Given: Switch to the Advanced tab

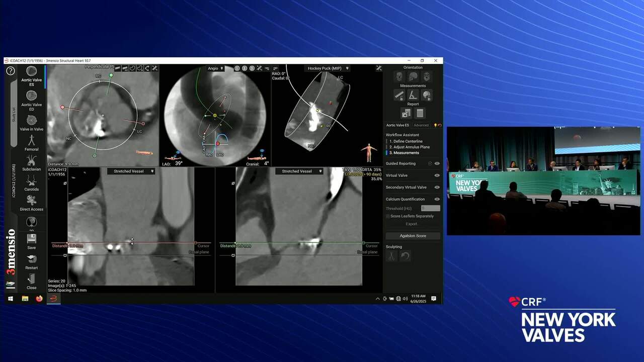Looking at the screenshot, I should [421, 125].
